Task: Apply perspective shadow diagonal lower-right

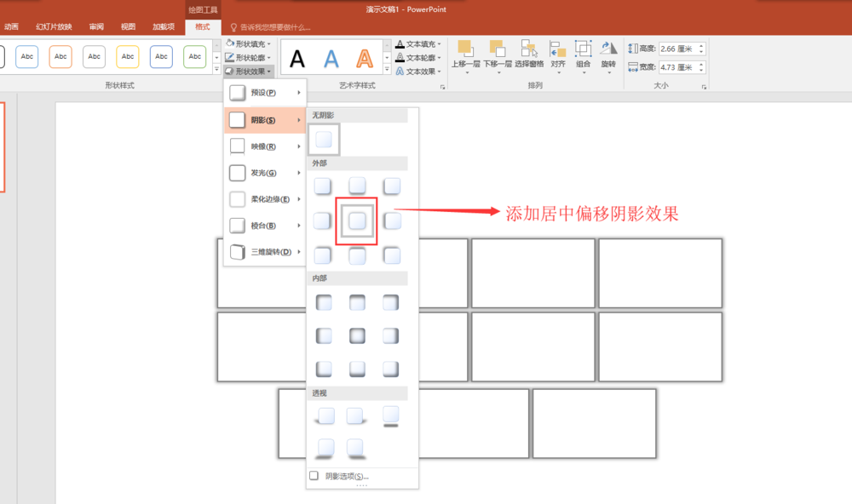Action: pos(356,449)
